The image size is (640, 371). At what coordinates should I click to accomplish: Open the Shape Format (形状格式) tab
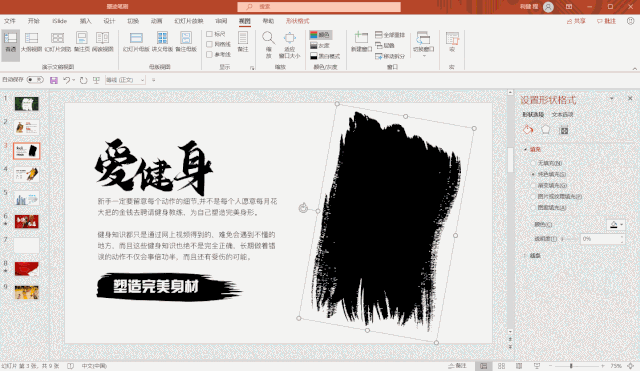tap(297, 21)
